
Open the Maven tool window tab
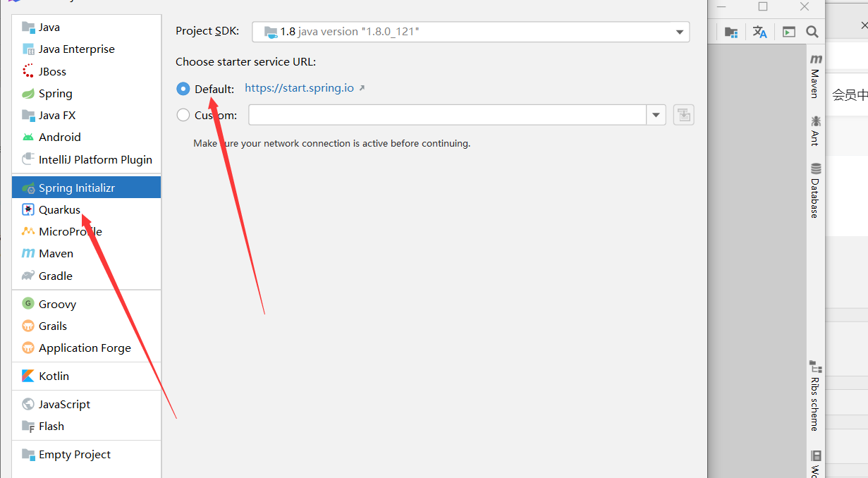[815, 74]
